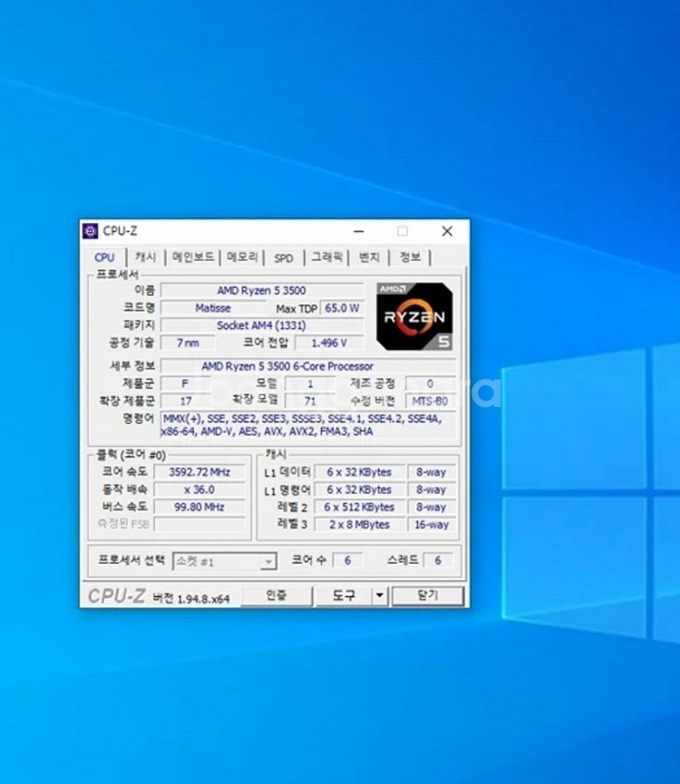Click the AMD Ryzen 5 logo badge
Screen dimensions: 680x784
coord(414,316)
